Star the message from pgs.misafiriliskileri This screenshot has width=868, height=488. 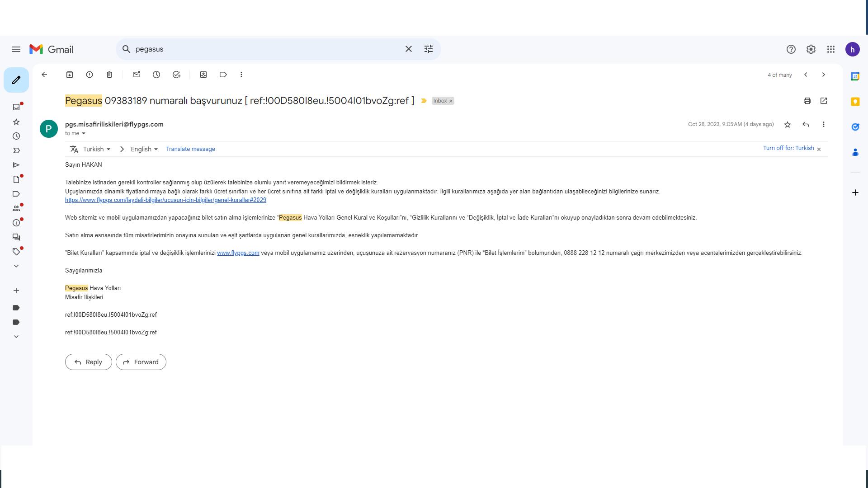click(x=788, y=125)
